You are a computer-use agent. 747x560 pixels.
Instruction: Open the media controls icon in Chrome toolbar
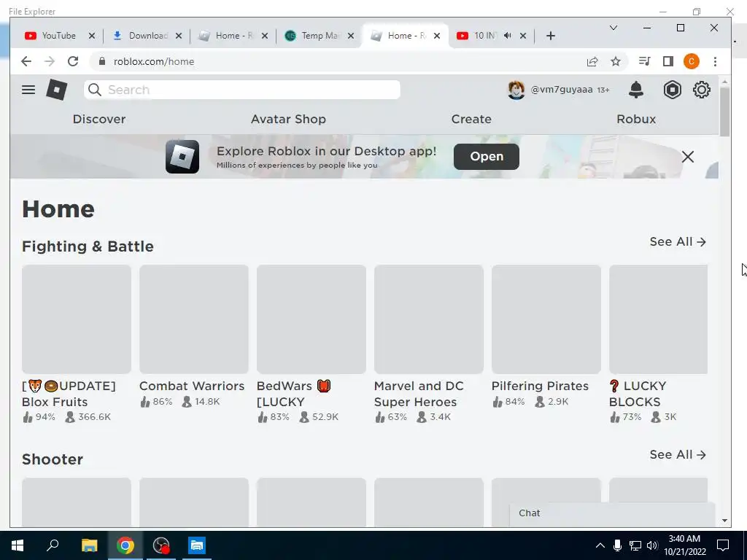point(645,61)
